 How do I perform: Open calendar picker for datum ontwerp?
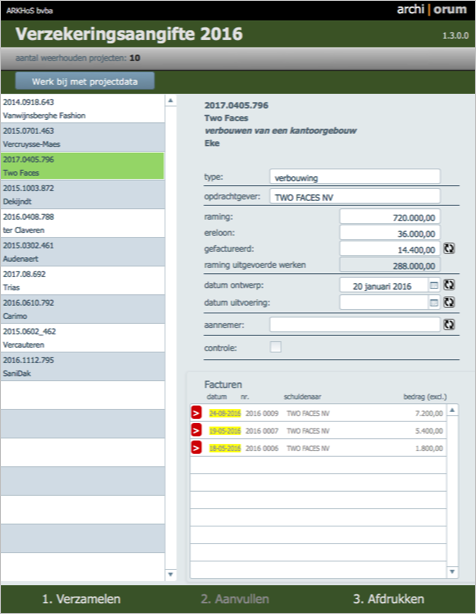pyautogui.click(x=434, y=285)
